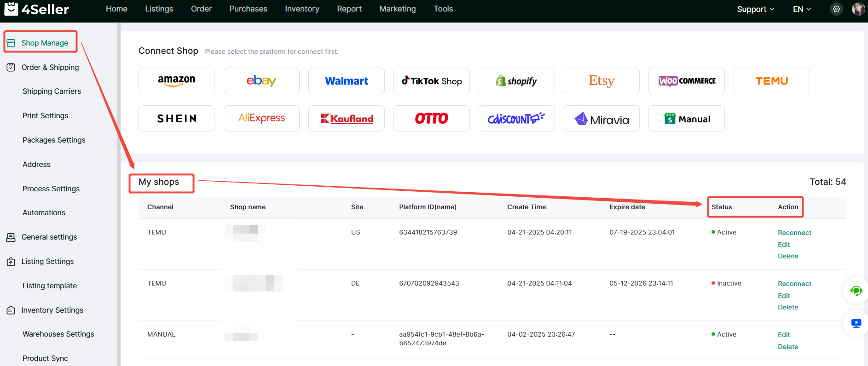The image size is (868, 366).
Task: Open the Report menu
Action: point(349,9)
